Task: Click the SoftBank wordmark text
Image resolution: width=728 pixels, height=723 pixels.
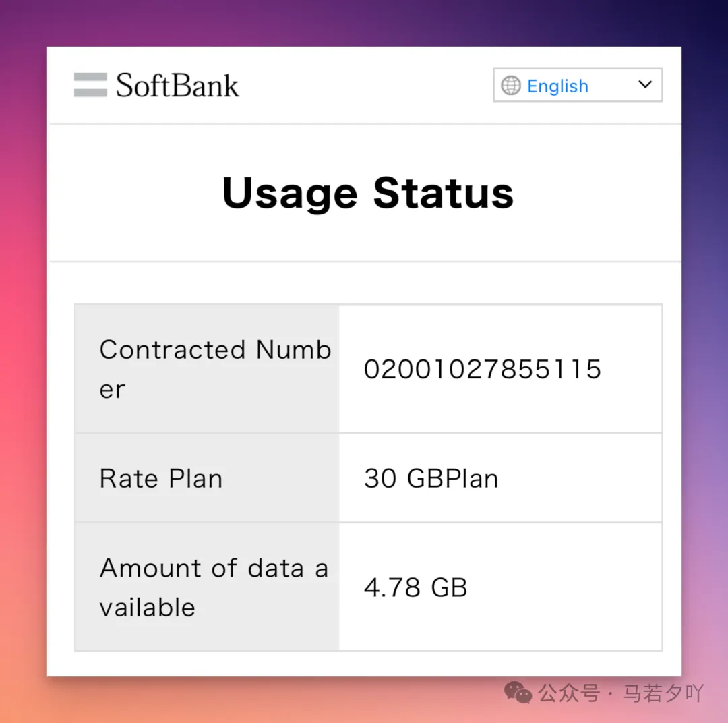Action: pos(177,86)
